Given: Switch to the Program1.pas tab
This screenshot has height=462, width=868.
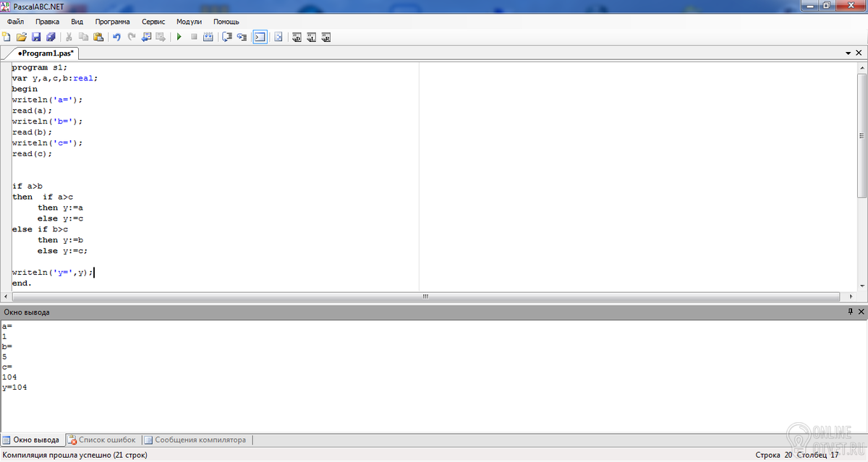Looking at the screenshot, I should (45, 54).
